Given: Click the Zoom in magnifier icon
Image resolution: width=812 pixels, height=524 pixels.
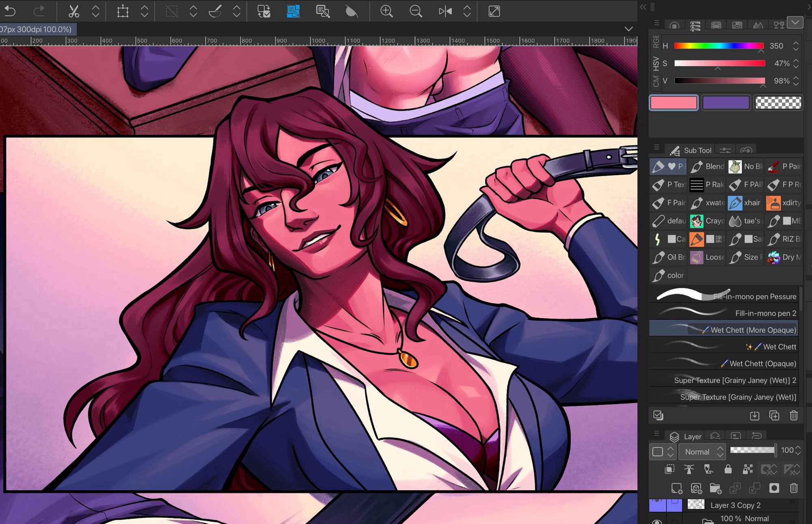Looking at the screenshot, I should click(386, 11).
